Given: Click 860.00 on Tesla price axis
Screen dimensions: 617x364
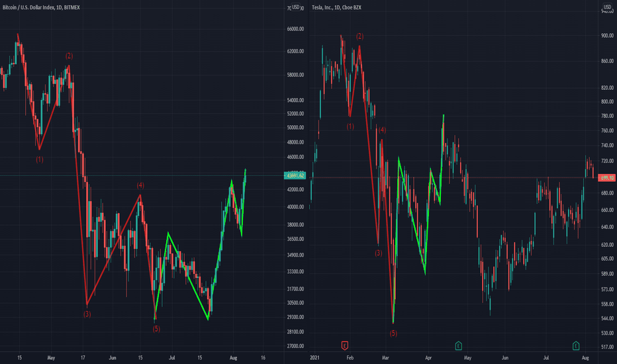Looking at the screenshot, I should click(607, 61).
